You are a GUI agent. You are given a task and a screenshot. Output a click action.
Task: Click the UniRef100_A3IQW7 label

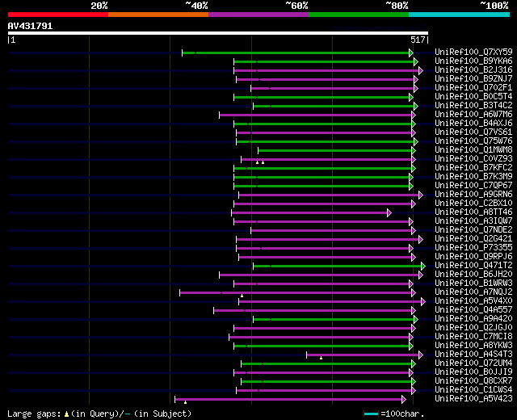pyautogui.click(x=473, y=221)
